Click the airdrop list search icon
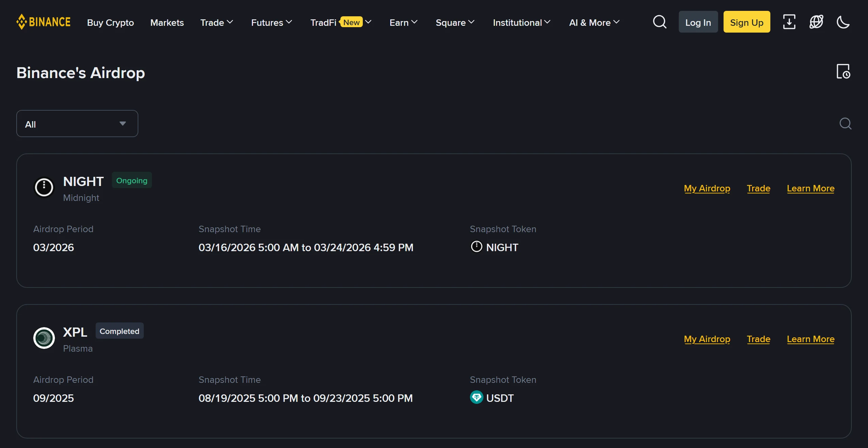Image resolution: width=868 pixels, height=448 pixels. tap(845, 124)
